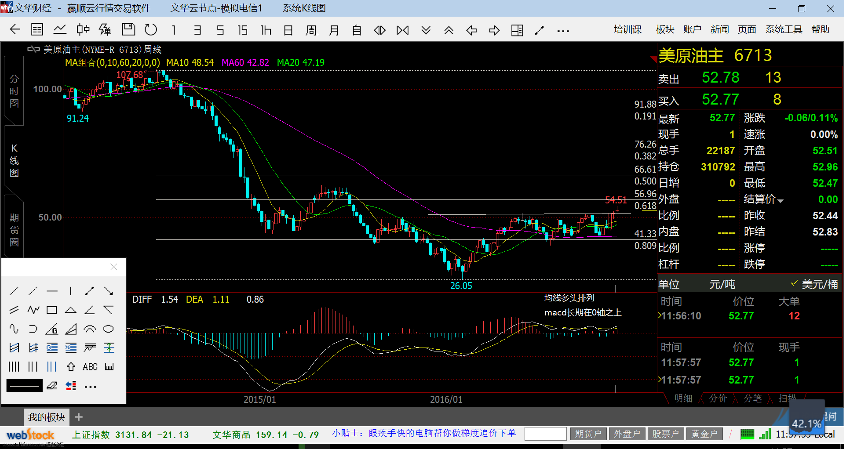Choose the zigzag wave drawing tool

point(33,310)
